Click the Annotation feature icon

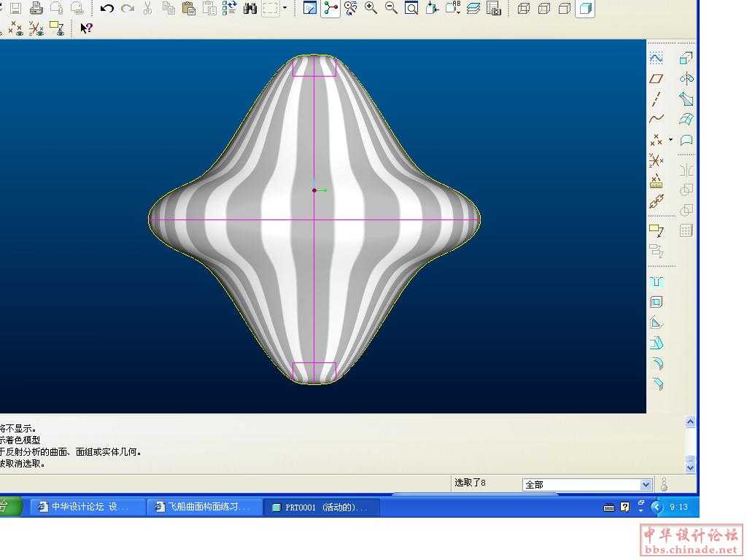(657, 230)
